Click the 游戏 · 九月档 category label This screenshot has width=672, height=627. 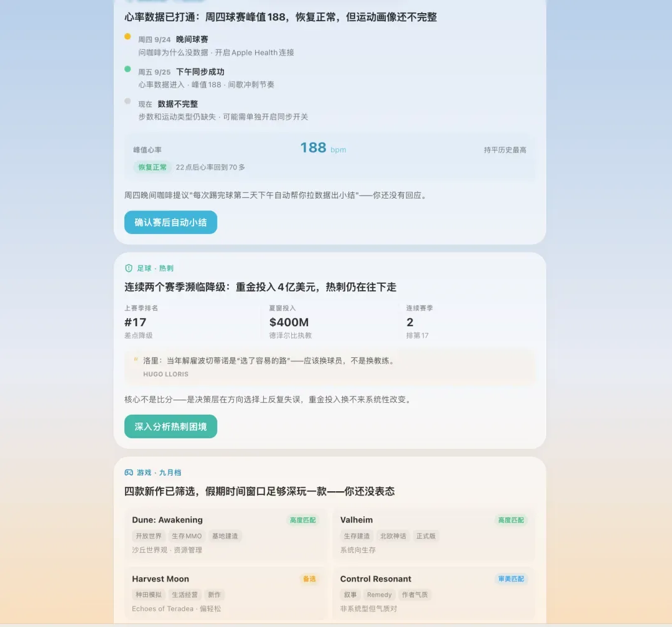click(159, 472)
